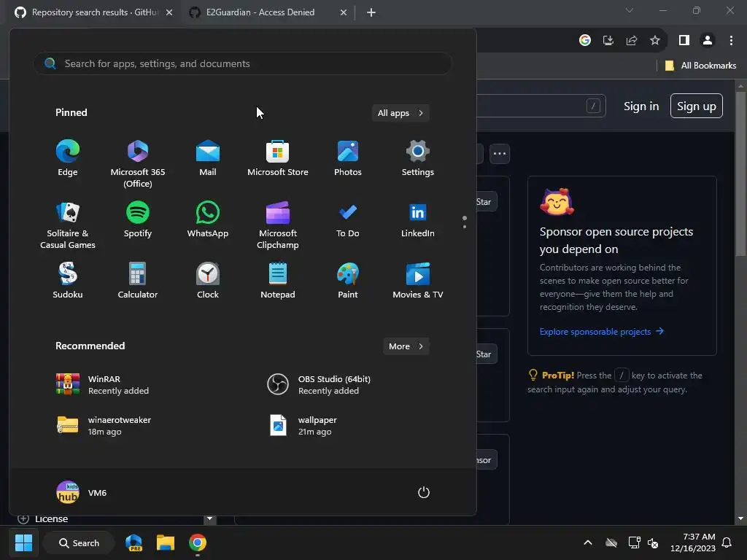Open the All Bookmarks folder
Image resolution: width=747 pixels, height=560 pixels.
coord(700,66)
